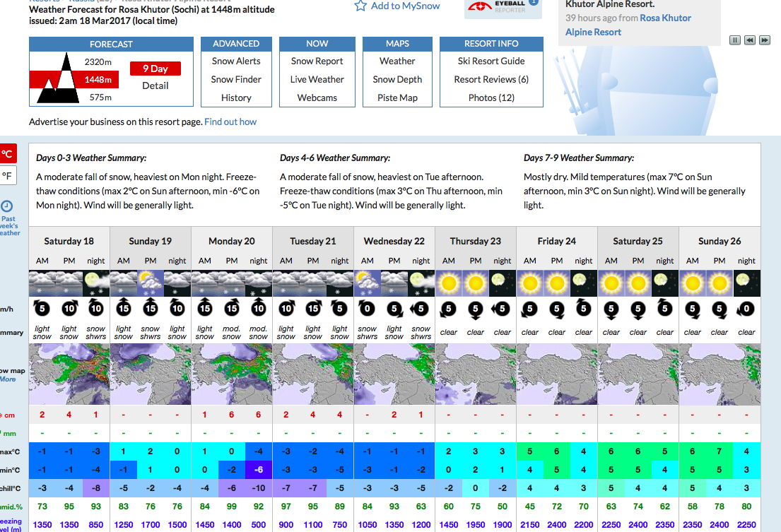Select the 2320m elevation forecast
This screenshot has height=532, width=781.
[98, 61]
